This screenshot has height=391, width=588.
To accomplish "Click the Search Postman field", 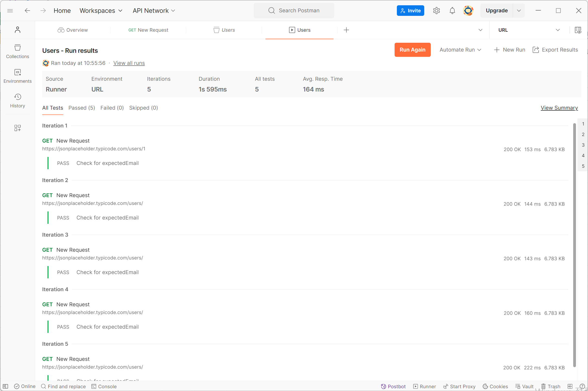I will pyautogui.click(x=294, y=11).
